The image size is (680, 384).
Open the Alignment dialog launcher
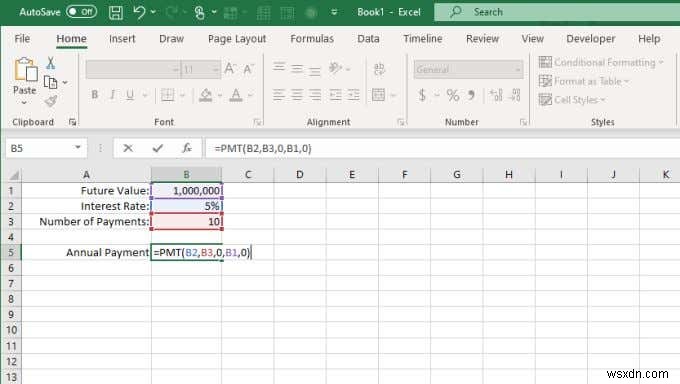401,122
